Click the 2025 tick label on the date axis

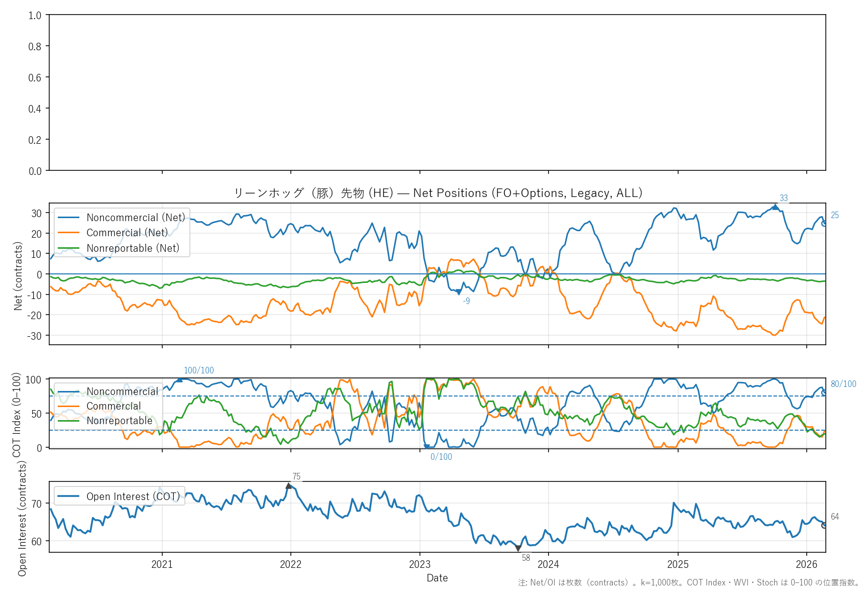[678, 564]
